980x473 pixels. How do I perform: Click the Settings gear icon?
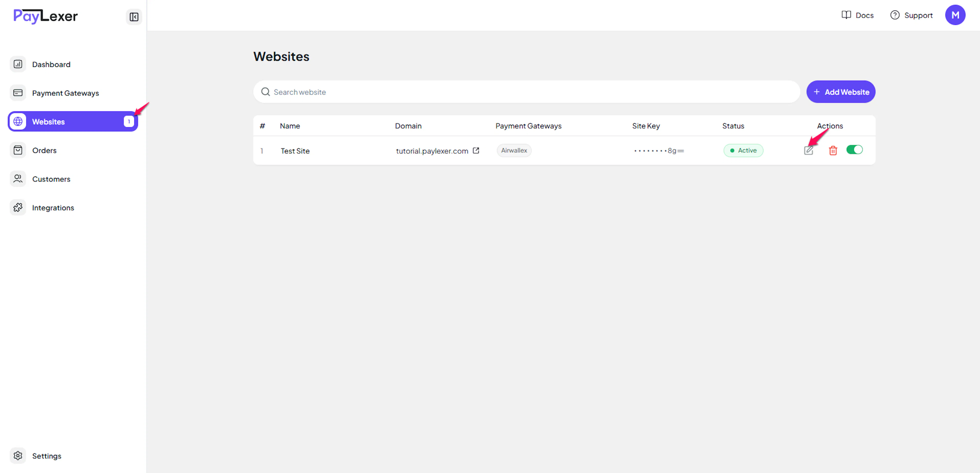pyautogui.click(x=18, y=456)
